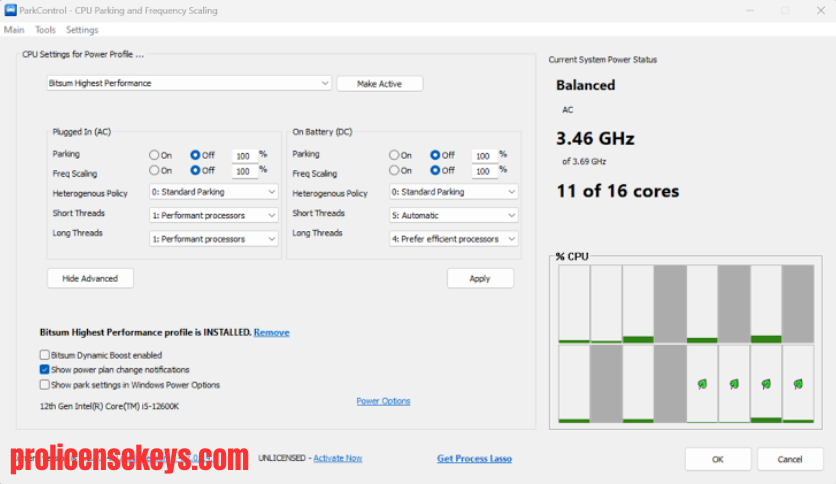Expand the Bitsum Highest Performance profile dropdown
This screenshot has height=484, width=836.
[189, 83]
